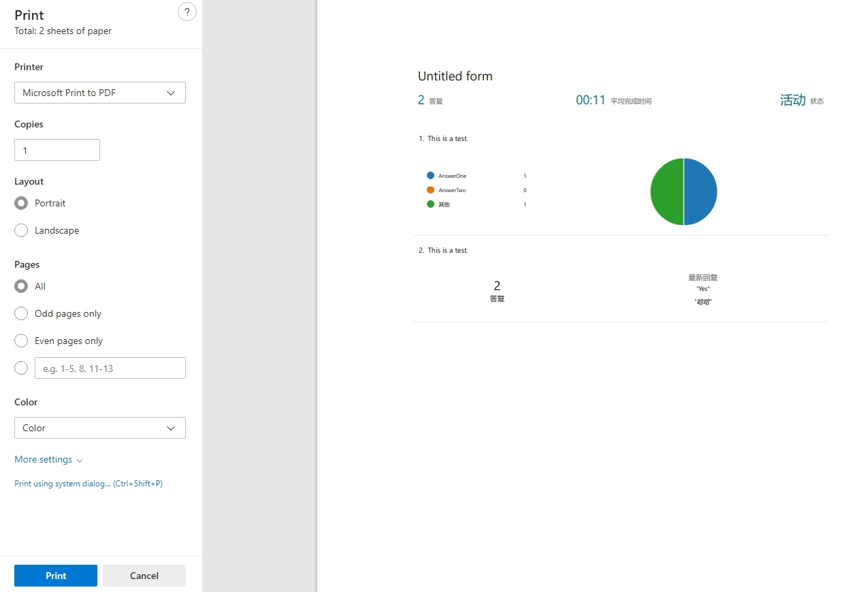Click the orange AnswerTwo legend dot
Screen dimensions: 868x592
(430, 190)
